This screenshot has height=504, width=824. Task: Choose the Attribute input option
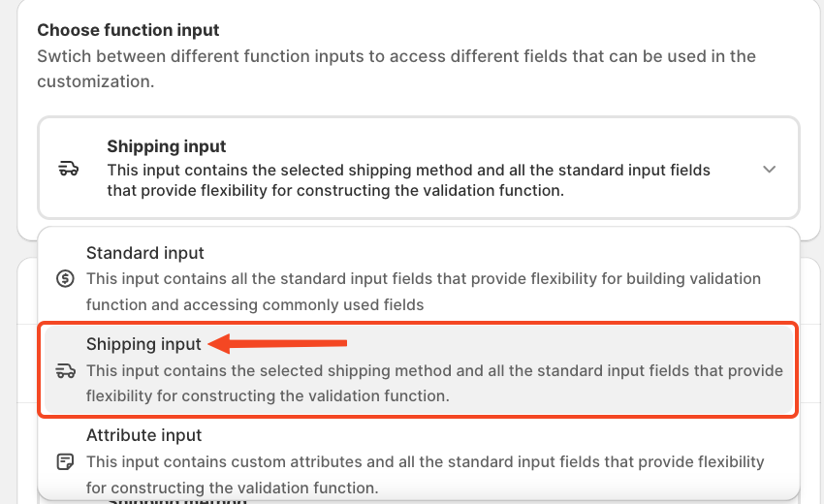(x=418, y=461)
